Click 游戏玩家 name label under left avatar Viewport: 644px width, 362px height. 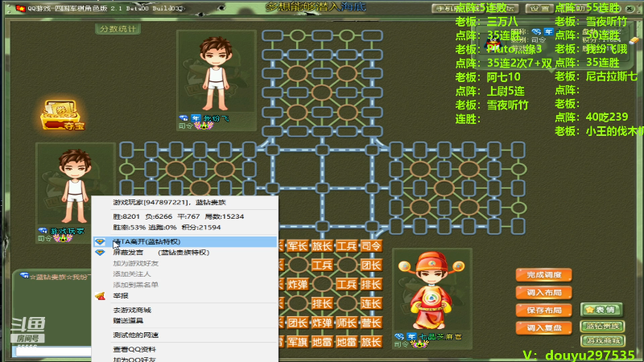(x=67, y=231)
